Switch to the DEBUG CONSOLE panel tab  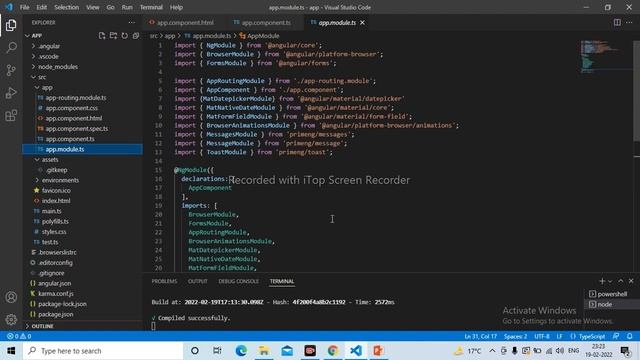click(x=238, y=281)
